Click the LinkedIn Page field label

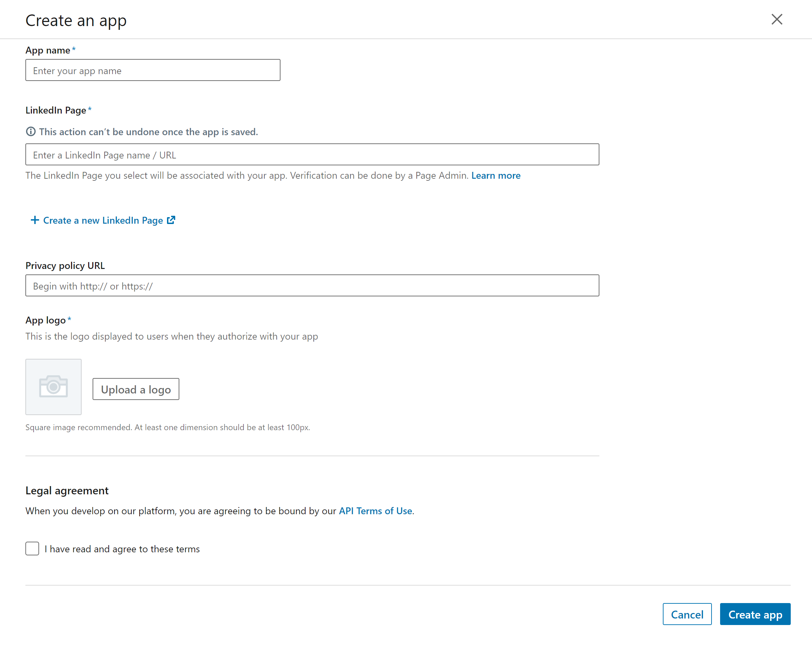(x=56, y=110)
